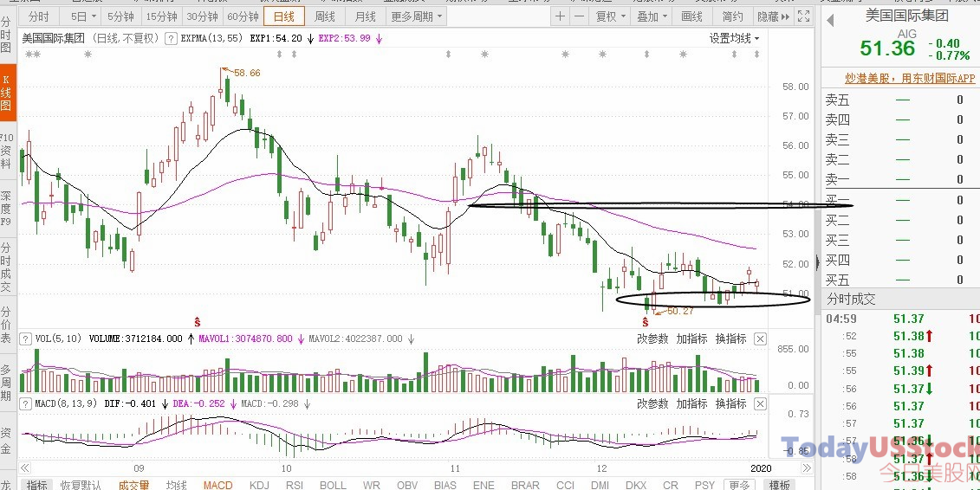980x490 pixels.
Task: Click 换指标 in the VOL panel
Action: pos(730,339)
